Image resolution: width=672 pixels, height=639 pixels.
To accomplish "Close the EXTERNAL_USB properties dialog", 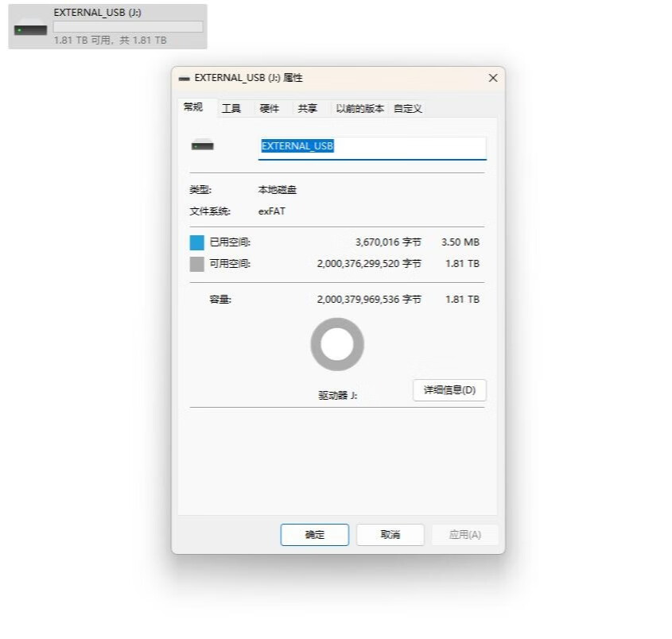I will click(x=493, y=78).
